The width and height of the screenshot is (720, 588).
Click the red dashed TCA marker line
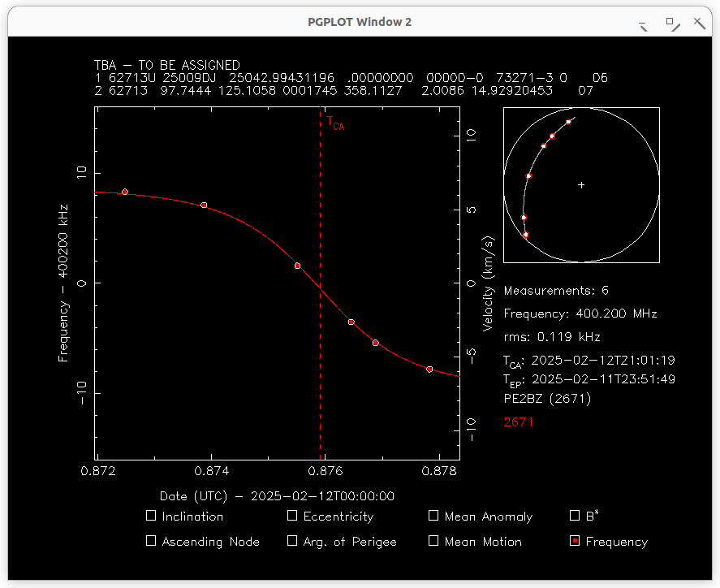tap(321, 325)
